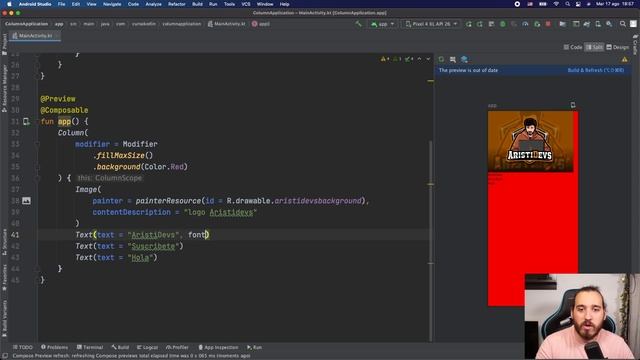
Task: Click the Profile app gauge icon
Action: (525, 24)
